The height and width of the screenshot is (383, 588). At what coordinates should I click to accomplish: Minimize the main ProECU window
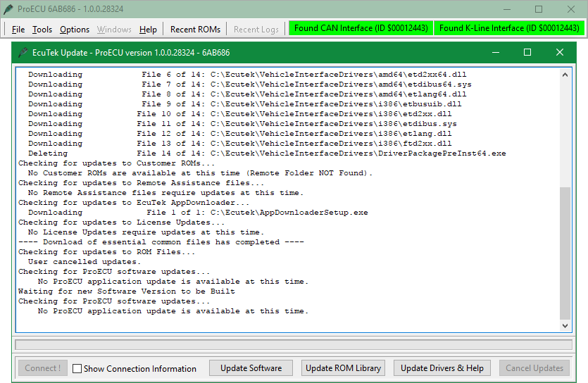[x=507, y=9]
